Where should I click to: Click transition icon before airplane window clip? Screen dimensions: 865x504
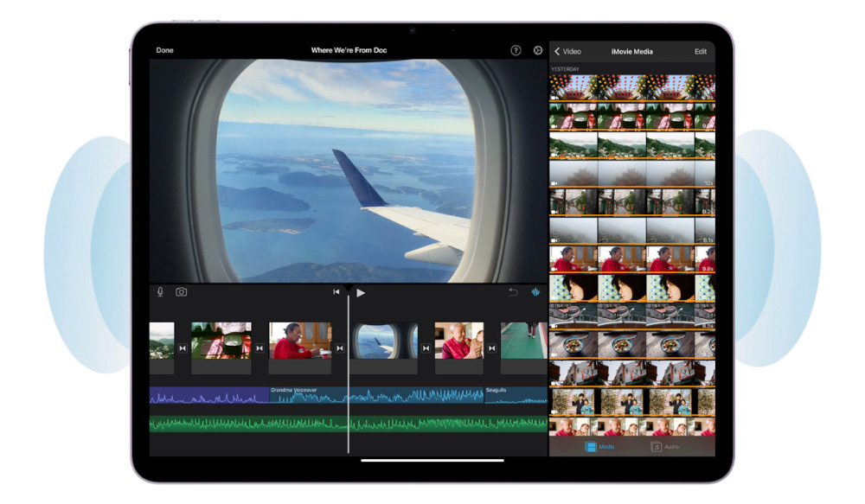[340, 348]
